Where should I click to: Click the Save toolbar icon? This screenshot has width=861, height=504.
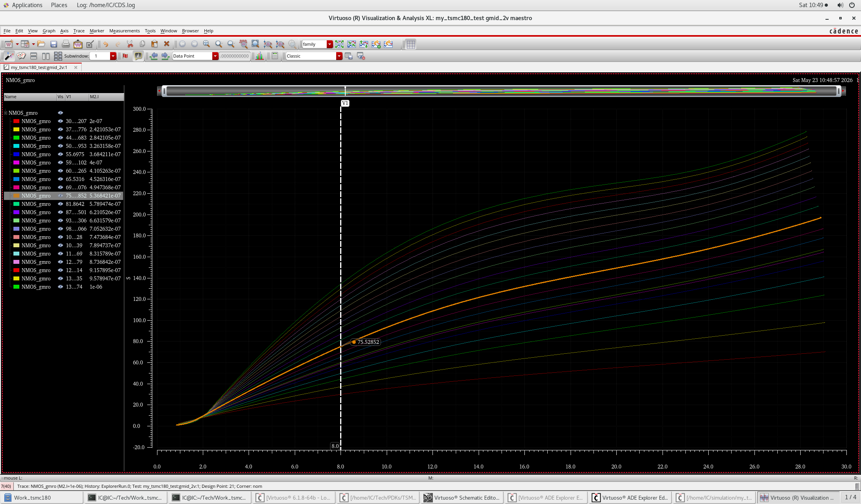click(54, 44)
